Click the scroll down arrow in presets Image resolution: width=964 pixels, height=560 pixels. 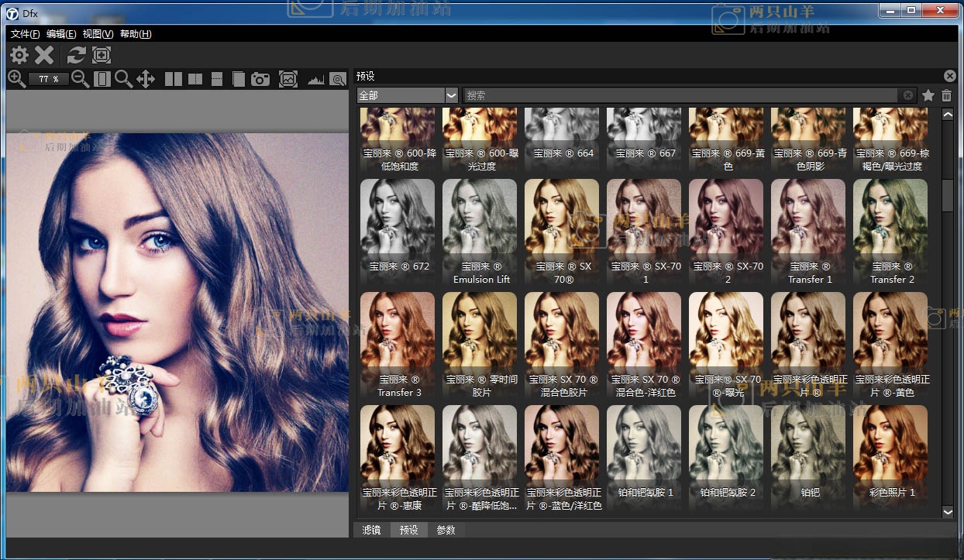(947, 511)
